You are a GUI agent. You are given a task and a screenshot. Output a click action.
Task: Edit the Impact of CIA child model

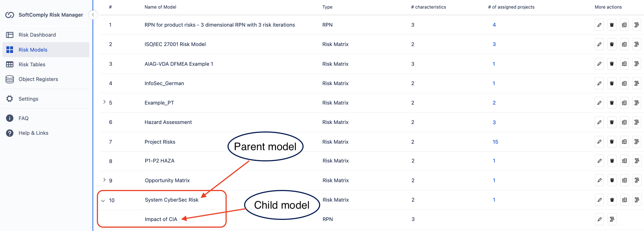tap(599, 219)
